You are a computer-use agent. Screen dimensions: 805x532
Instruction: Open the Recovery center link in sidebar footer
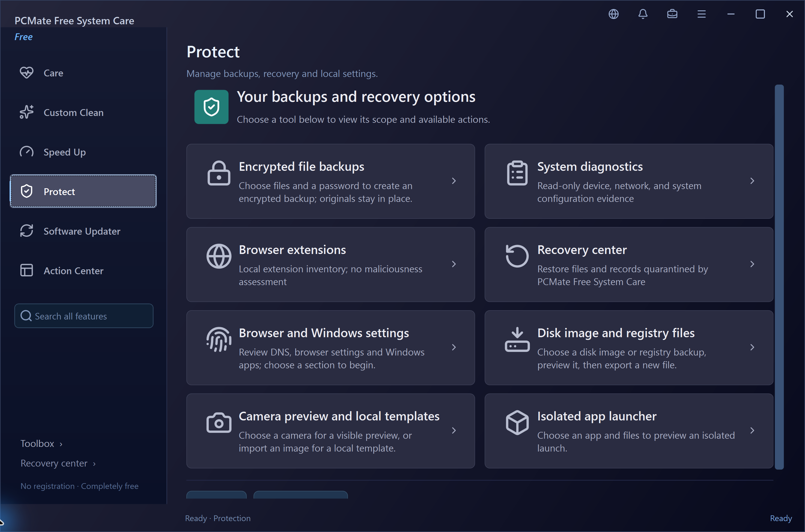pos(58,463)
